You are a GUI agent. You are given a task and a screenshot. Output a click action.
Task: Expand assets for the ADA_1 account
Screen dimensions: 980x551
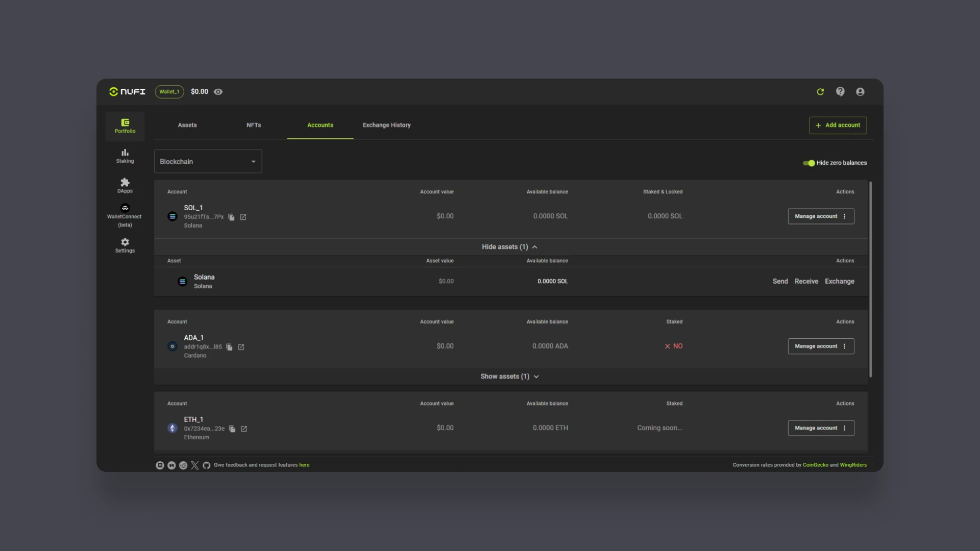coord(509,376)
